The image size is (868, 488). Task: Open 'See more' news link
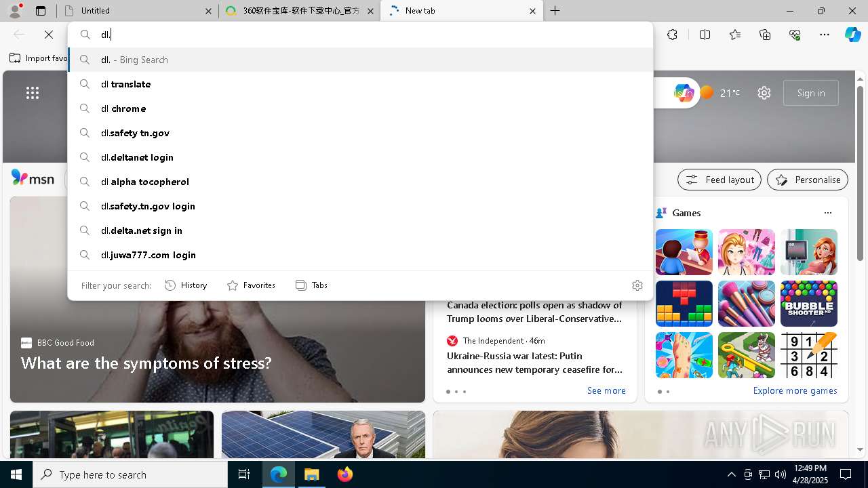606,390
